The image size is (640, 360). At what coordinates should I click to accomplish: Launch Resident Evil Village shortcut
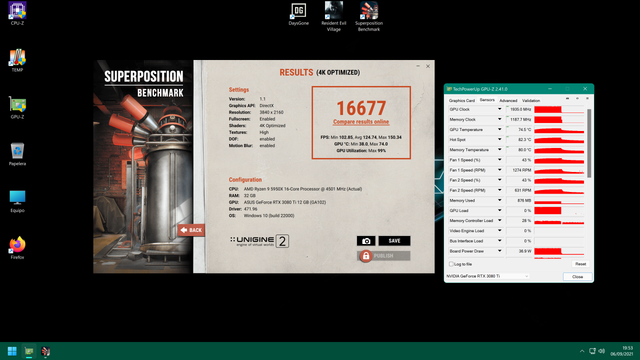333,16
